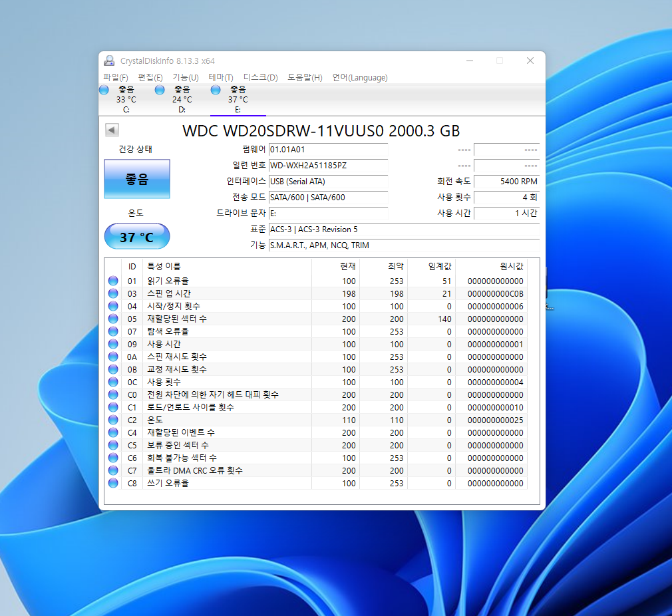Screen dimensions: 672x616
Task: Open the 편집(E) menu
Action: pyautogui.click(x=150, y=78)
